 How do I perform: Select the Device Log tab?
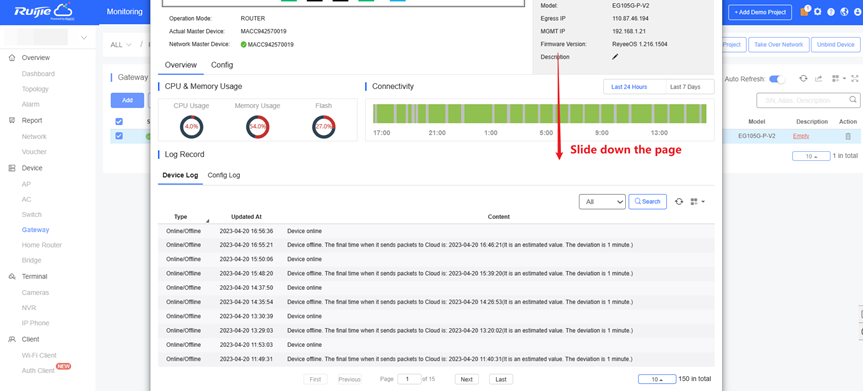coord(180,175)
